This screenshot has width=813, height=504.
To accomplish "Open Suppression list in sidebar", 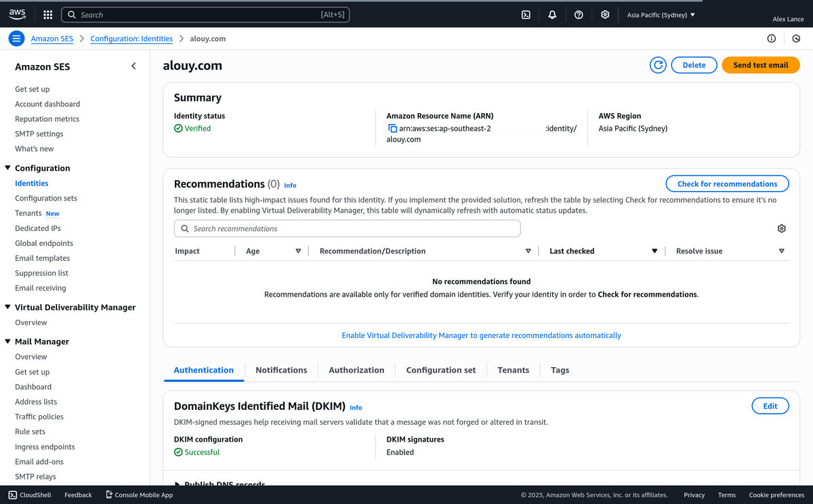I will click(x=41, y=273).
